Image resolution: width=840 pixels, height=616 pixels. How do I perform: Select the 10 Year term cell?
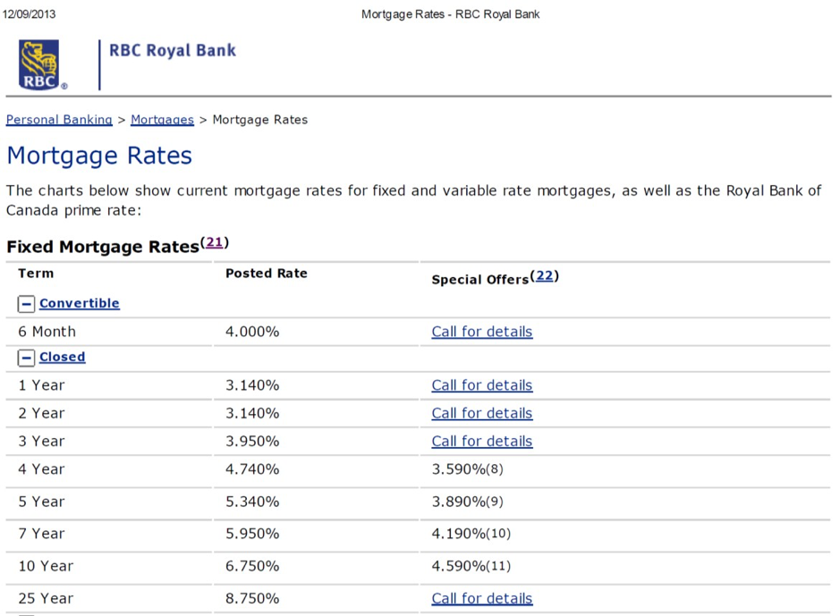[x=46, y=566]
